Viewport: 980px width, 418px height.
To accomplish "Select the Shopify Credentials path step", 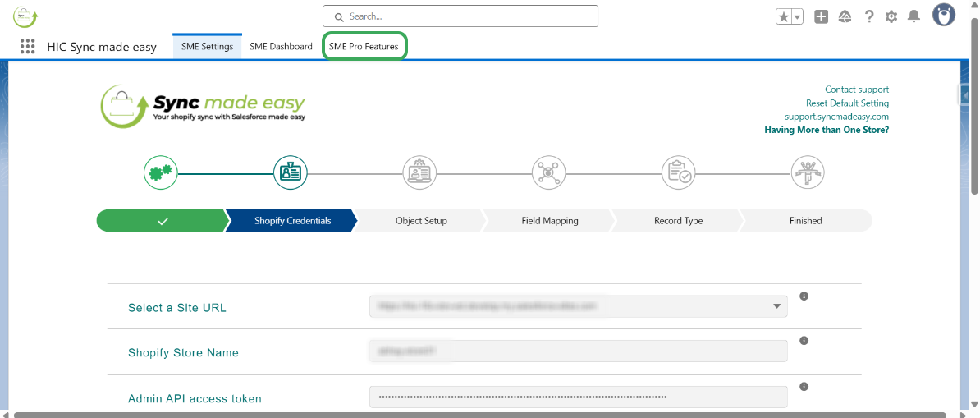I will point(292,221).
